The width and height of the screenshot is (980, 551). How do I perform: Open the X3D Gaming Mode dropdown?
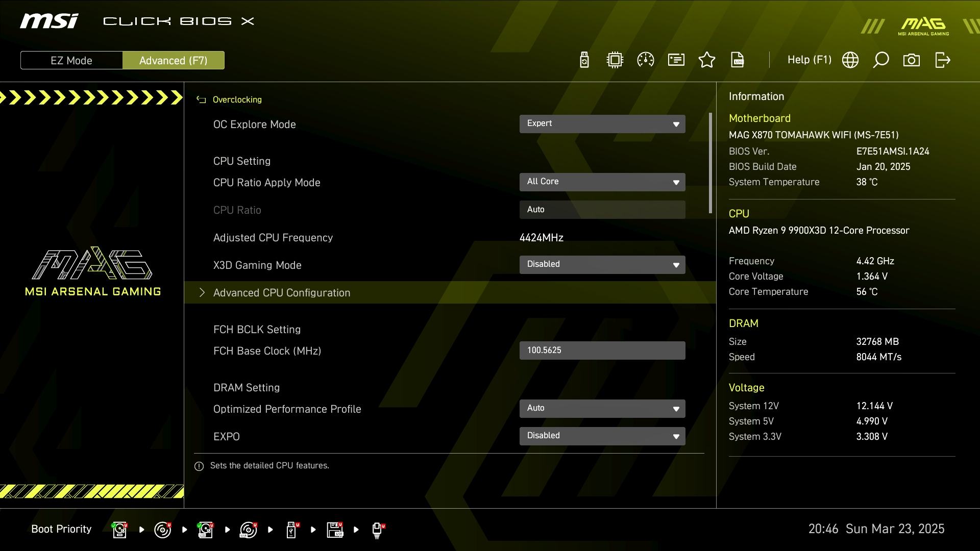tap(602, 264)
